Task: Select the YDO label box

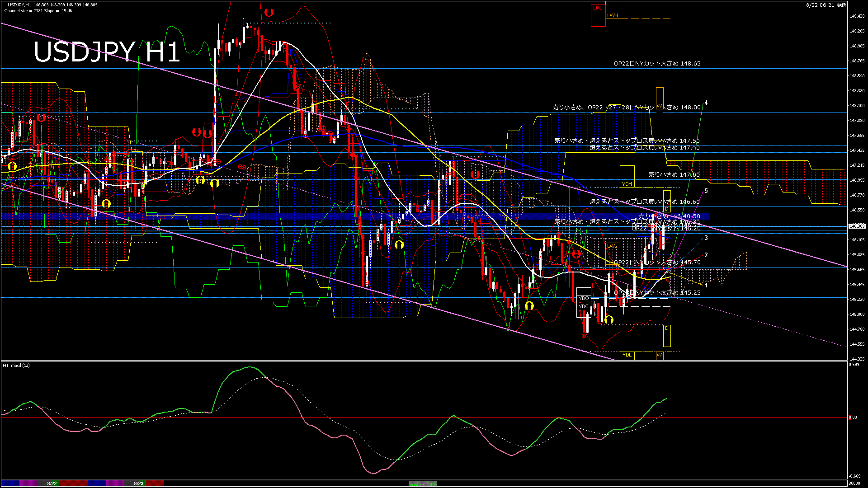Action: [584, 298]
